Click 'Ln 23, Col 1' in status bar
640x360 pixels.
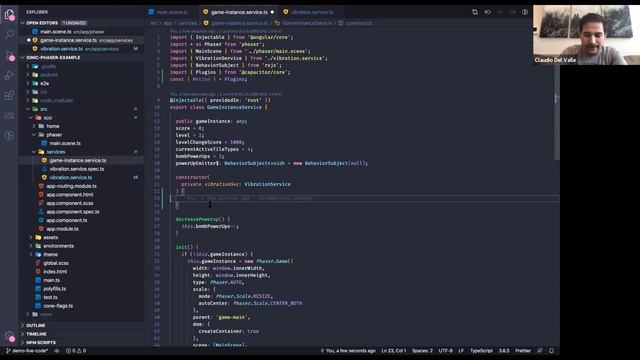pyautogui.click(x=393, y=351)
